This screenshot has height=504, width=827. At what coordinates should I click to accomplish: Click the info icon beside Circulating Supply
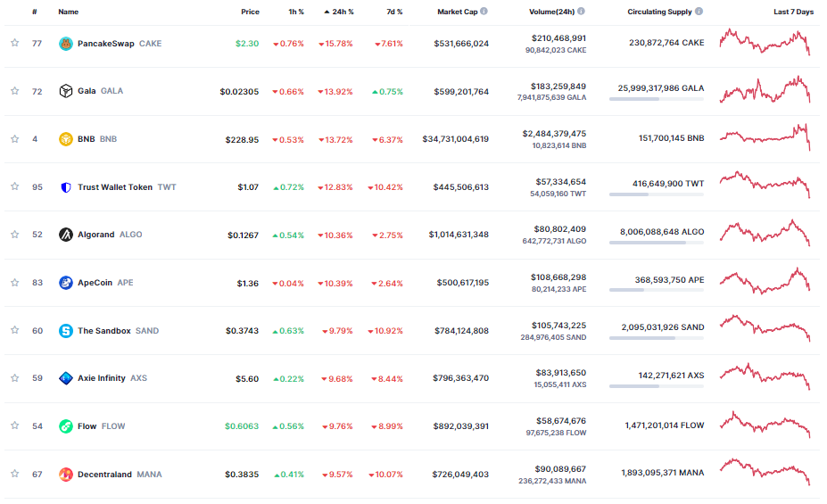pos(699,12)
